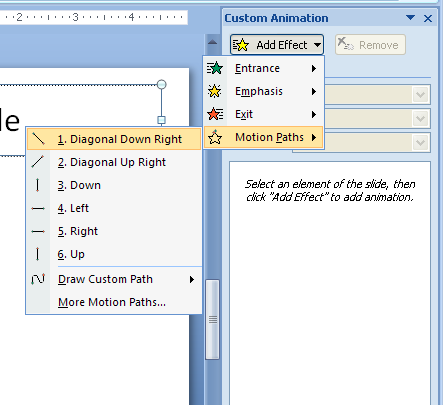
Task: Click the Diagonal Down Right path icon
Action: [38, 139]
